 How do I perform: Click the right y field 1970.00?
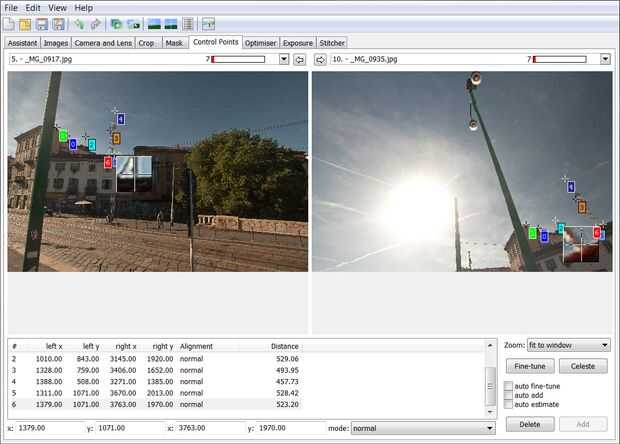coord(290,428)
